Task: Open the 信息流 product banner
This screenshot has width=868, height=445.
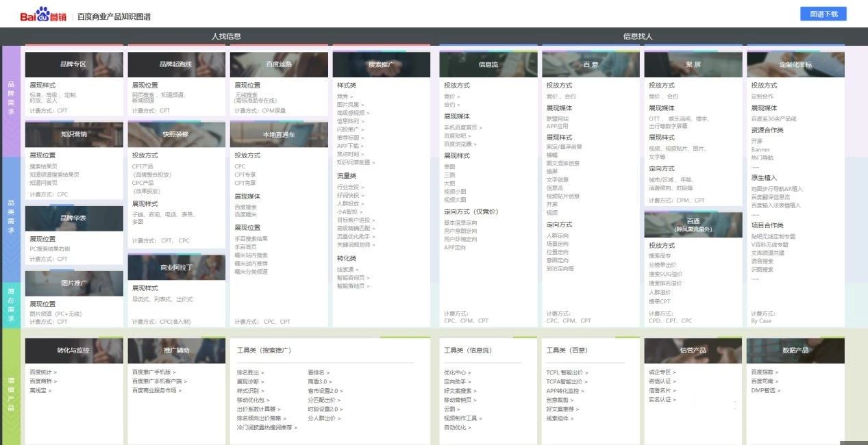Action: tap(488, 64)
